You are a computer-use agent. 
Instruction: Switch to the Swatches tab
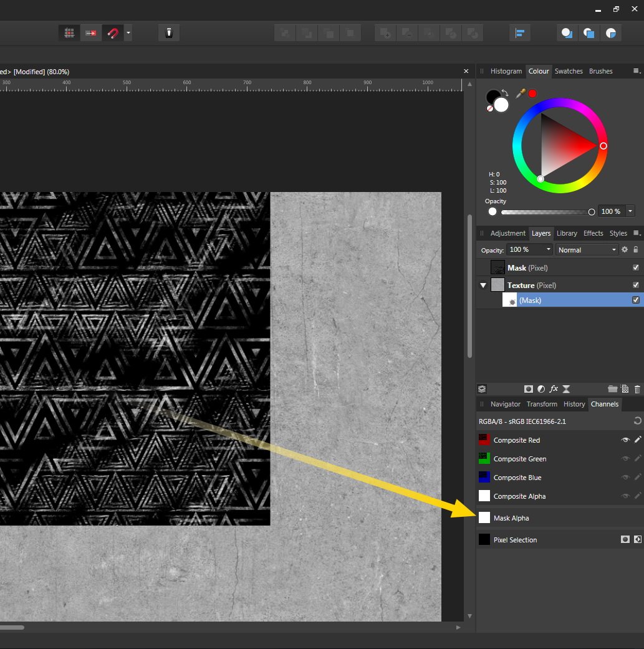pyautogui.click(x=569, y=71)
